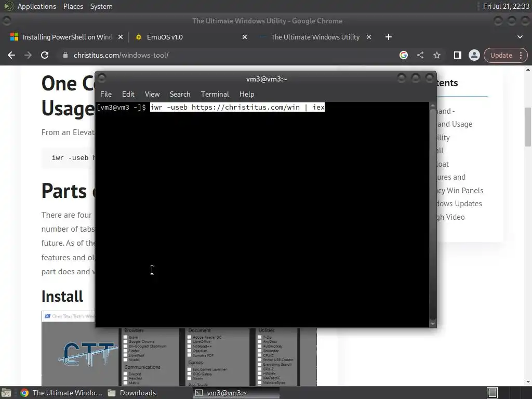Click the 'loat' contents link
The height and width of the screenshot is (399, 532).
click(x=443, y=164)
